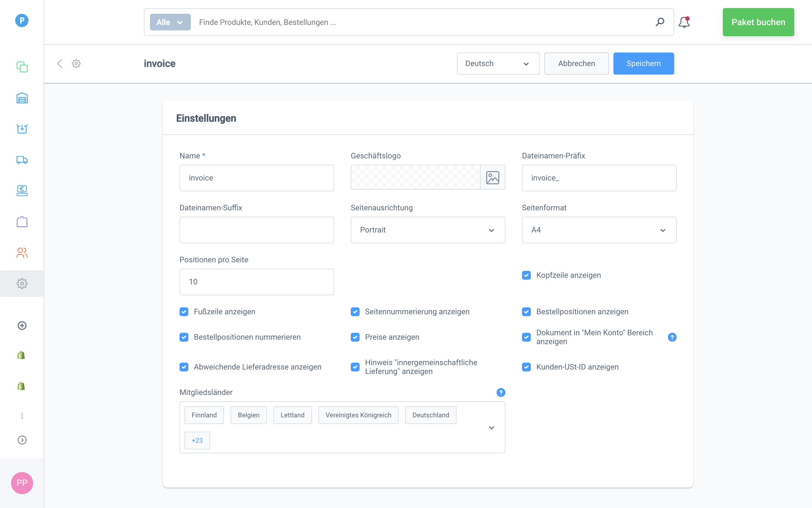Open the shipping truck sidebar item
This screenshot has height=508, width=812.
point(22,160)
